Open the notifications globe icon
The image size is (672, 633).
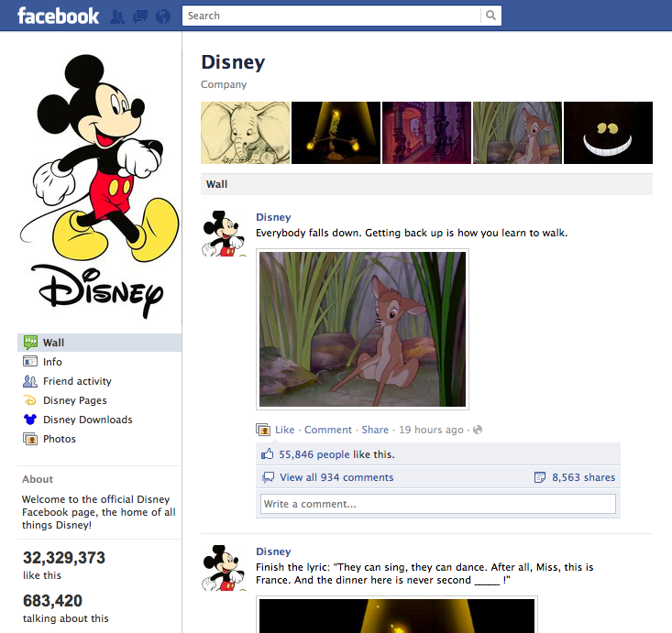pyautogui.click(x=163, y=16)
